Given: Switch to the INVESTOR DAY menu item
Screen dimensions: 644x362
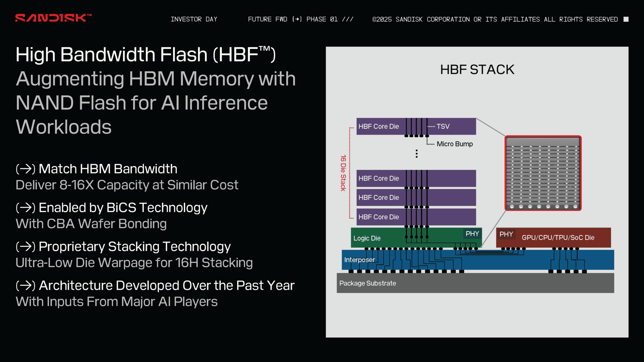Looking at the screenshot, I should tap(194, 19).
